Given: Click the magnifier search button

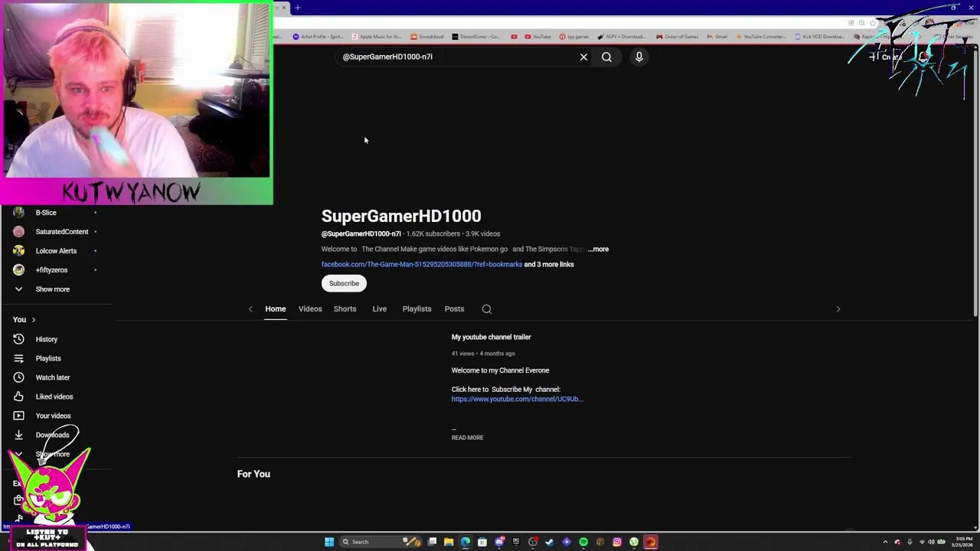Looking at the screenshot, I should [606, 57].
